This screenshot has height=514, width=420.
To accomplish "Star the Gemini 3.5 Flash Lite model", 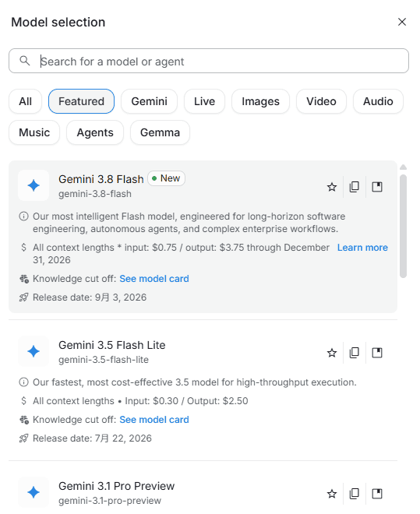I will pyautogui.click(x=332, y=353).
